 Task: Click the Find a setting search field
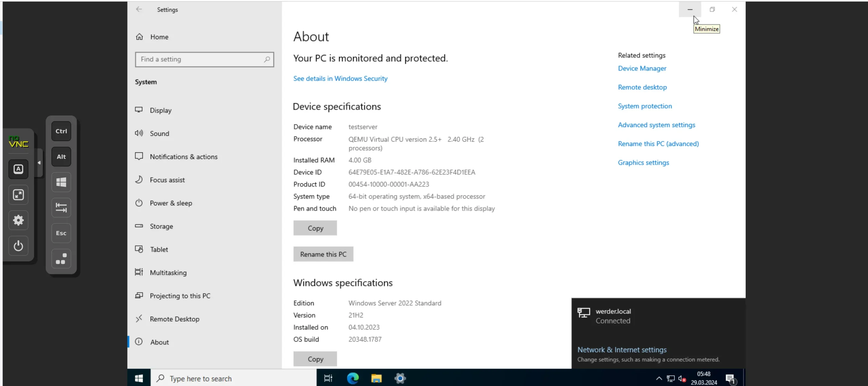click(204, 59)
